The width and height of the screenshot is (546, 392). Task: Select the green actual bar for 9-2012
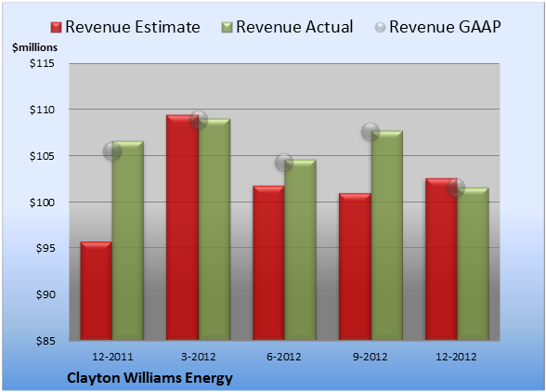click(387, 235)
